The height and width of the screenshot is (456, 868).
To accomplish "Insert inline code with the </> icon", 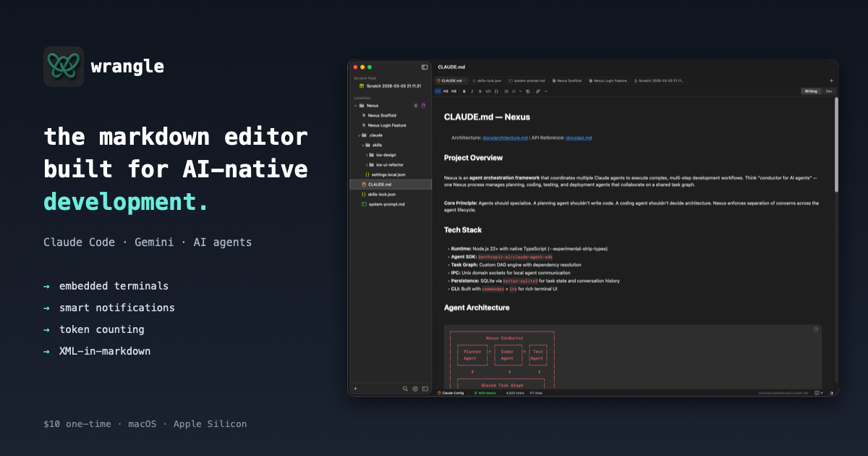I will [488, 91].
